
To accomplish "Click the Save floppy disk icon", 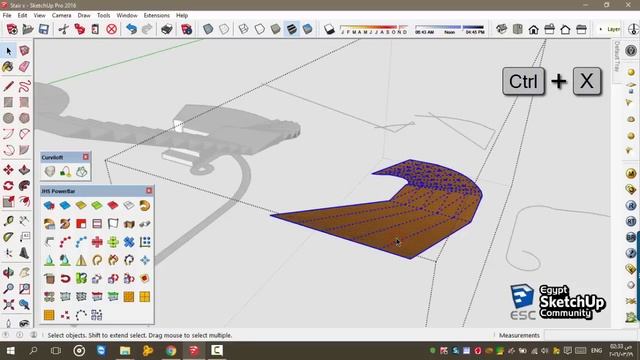I will 44,29.
